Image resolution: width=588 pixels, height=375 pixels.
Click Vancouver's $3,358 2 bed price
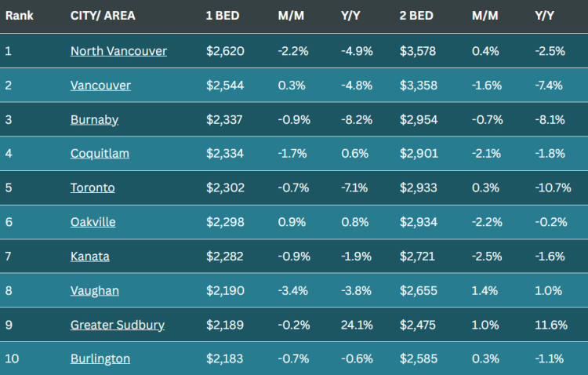pyautogui.click(x=419, y=86)
